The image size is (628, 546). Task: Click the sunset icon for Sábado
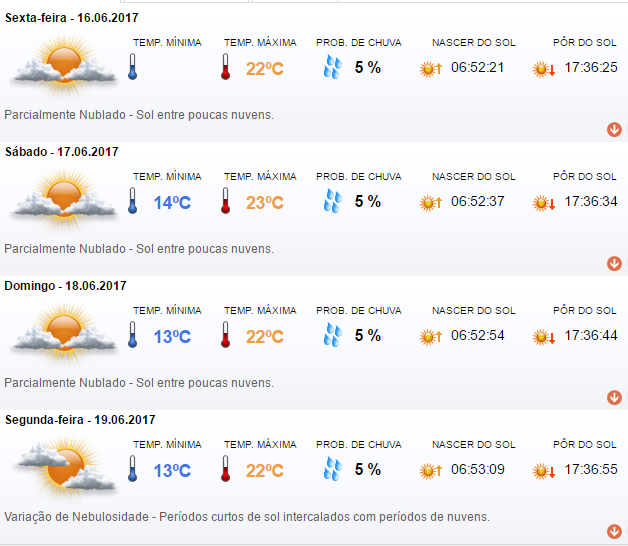point(543,203)
